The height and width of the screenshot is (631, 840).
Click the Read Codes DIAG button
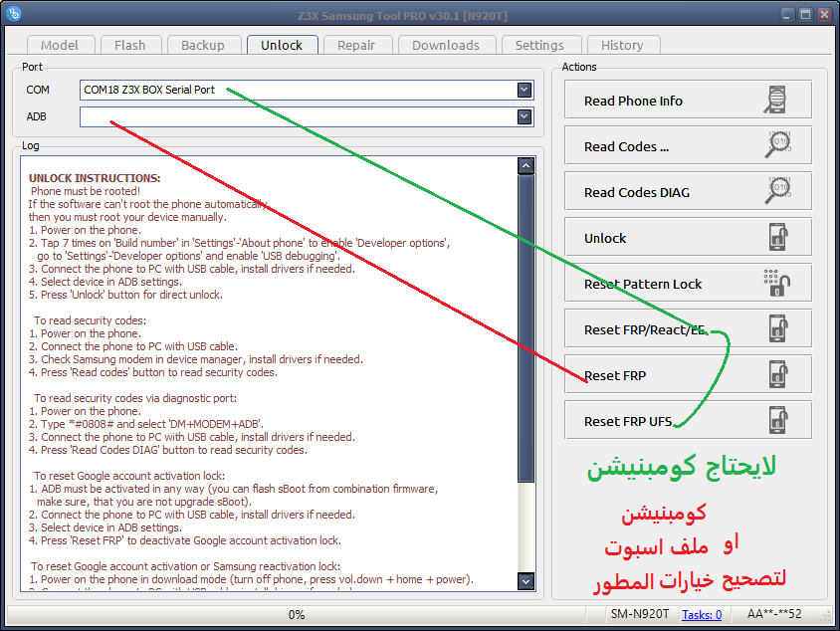pyautogui.click(x=688, y=191)
